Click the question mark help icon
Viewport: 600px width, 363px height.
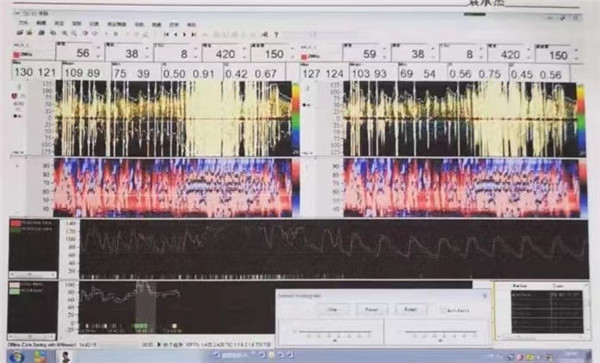[276, 35]
